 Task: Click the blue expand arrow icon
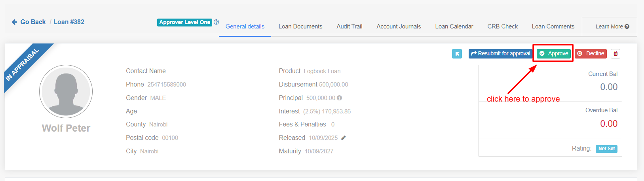click(x=457, y=54)
